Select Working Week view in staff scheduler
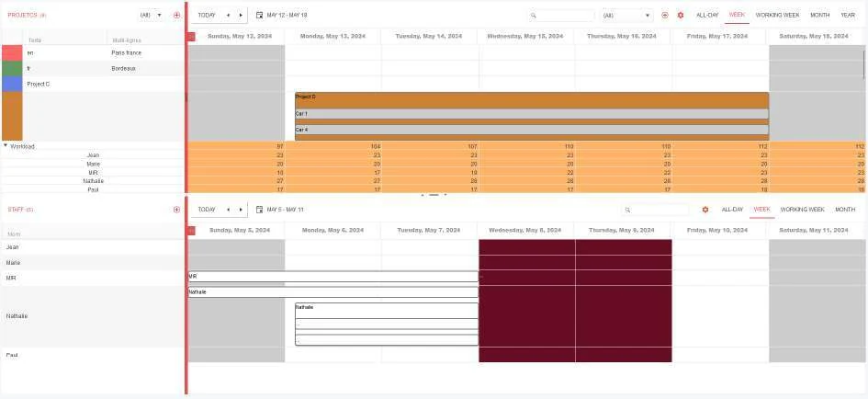This screenshot has height=399, width=868. click(x=802, y=210)
